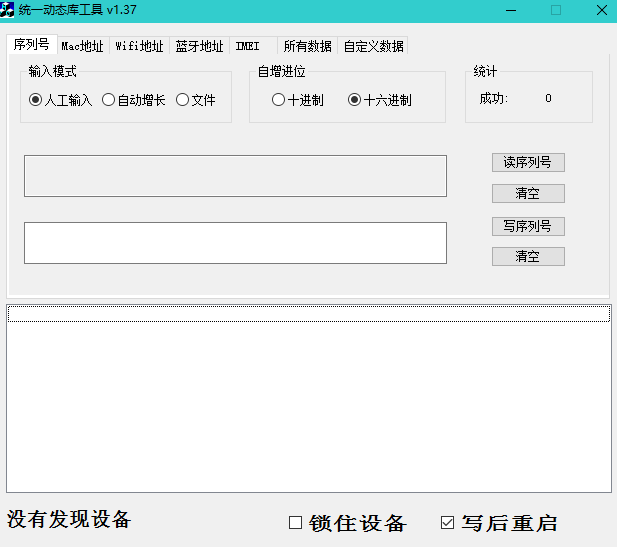Click the app icon in title bar
Viewport: 617px width, 547px height.
[x=7, y=10]
